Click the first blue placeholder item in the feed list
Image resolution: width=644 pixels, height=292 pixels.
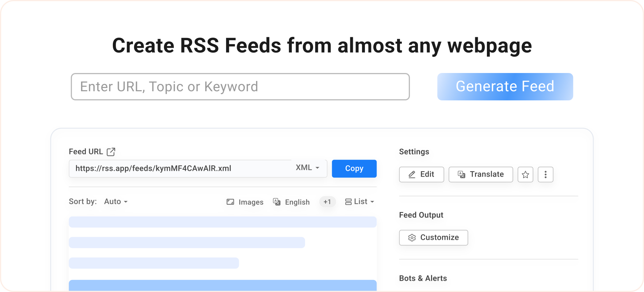pyautogui.click(x=222, y=222)
